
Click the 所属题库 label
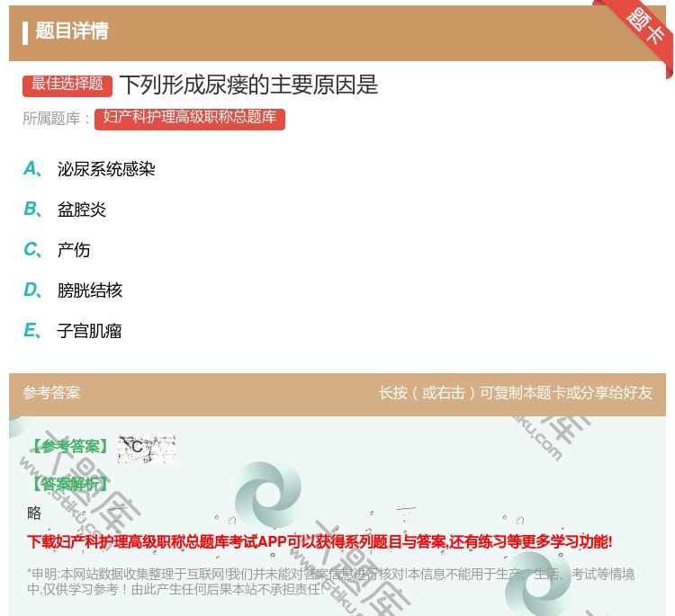[56, 119]
